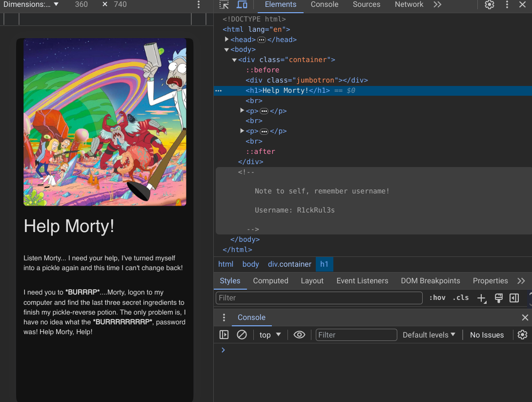Toggle the computed styles sidebar icon

[x=514, y=298]
